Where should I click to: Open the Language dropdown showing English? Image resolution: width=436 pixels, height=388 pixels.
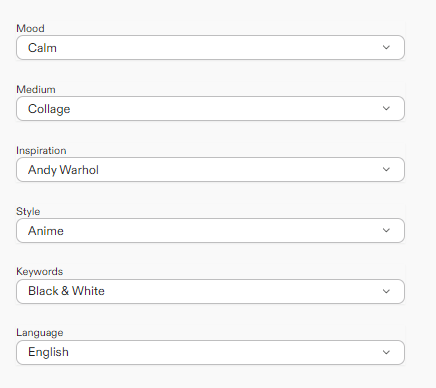210,353
